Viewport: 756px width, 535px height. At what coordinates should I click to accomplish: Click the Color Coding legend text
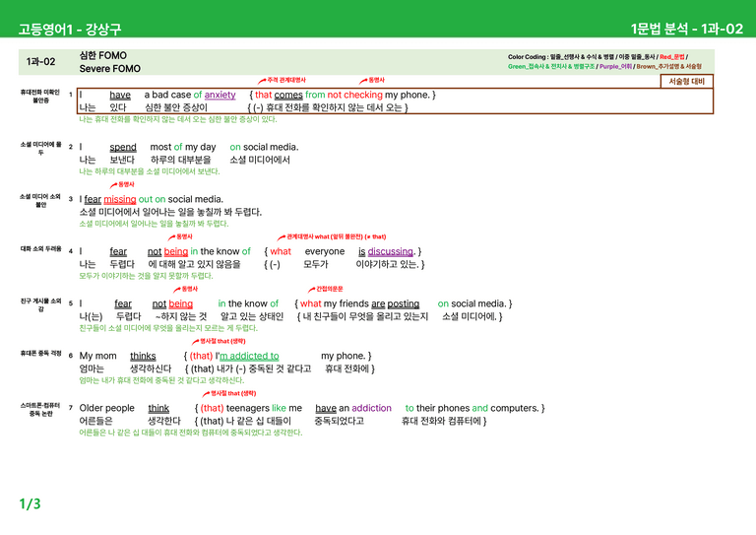[x=604, y=62]
